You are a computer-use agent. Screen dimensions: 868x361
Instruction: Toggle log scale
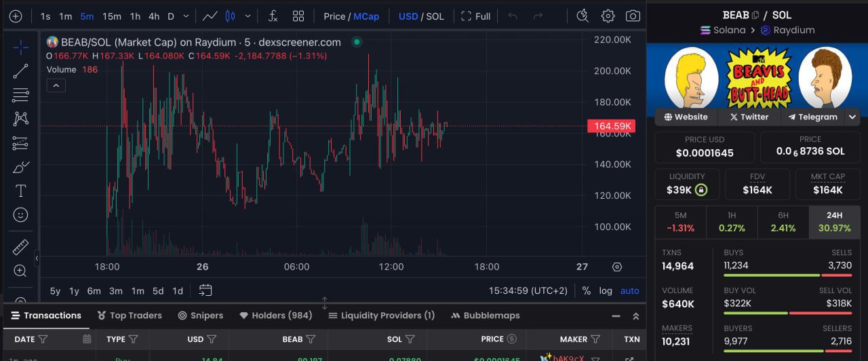coord(606,290)
